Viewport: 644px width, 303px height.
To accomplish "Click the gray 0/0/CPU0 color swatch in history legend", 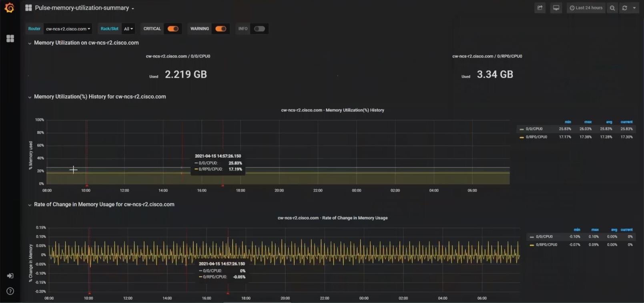I will [x=522, y=129].
